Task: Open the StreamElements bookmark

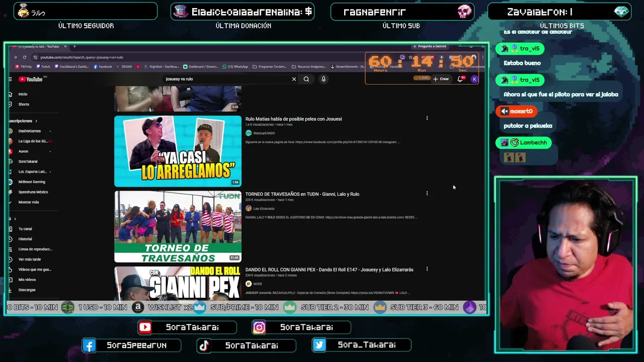Action: coord(347,66)
